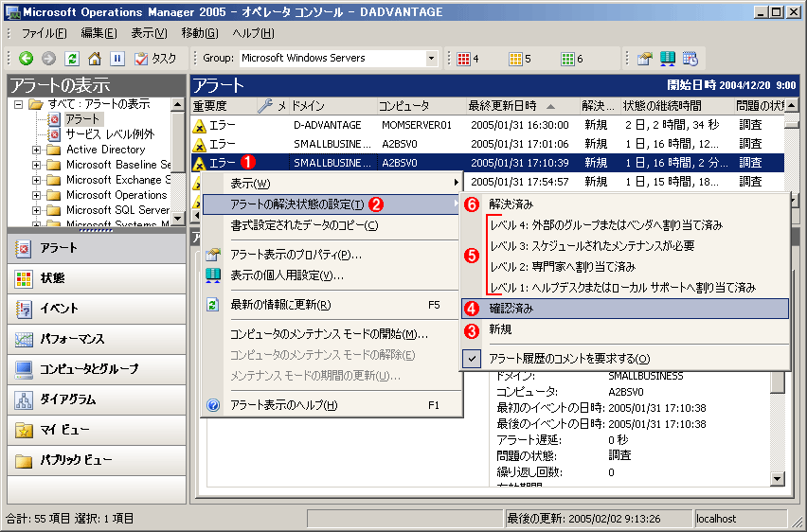This screenshot has width=807, height=532.
Task: Select サービス レベル例外 tree node
Action: pyautogui.click(x=110, y=134)
